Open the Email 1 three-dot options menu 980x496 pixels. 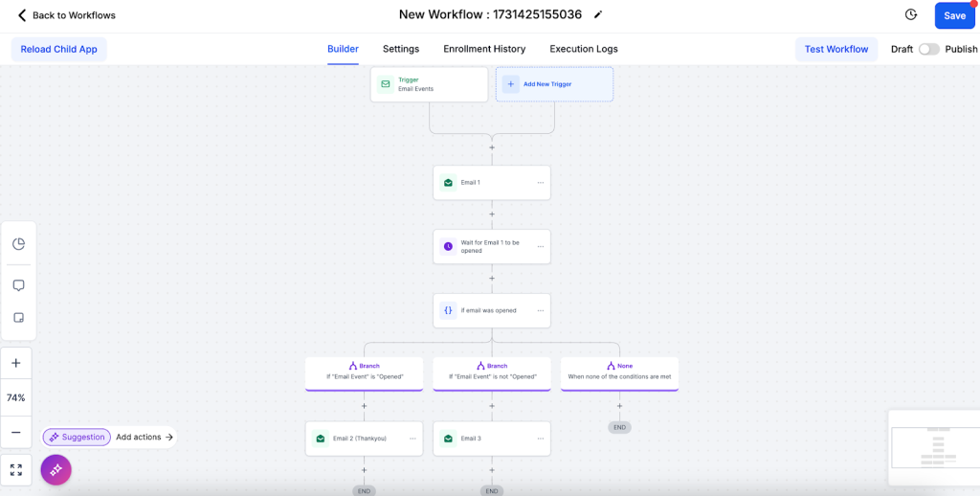[540, 182]
